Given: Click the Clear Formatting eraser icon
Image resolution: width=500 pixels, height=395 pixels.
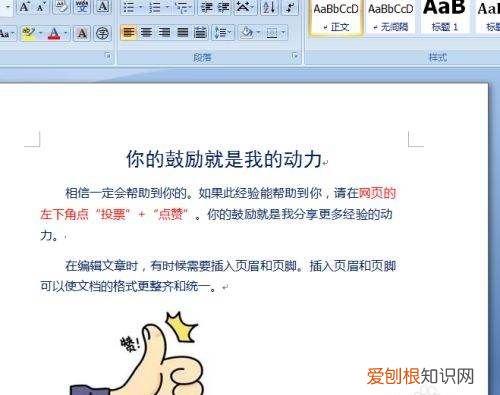Looking at the screenshot, I should pos(61,7).
